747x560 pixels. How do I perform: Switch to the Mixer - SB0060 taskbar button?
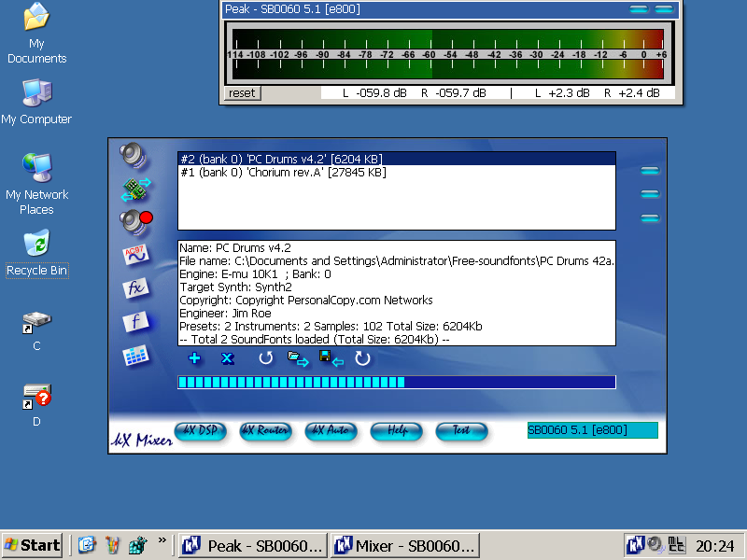405,545
